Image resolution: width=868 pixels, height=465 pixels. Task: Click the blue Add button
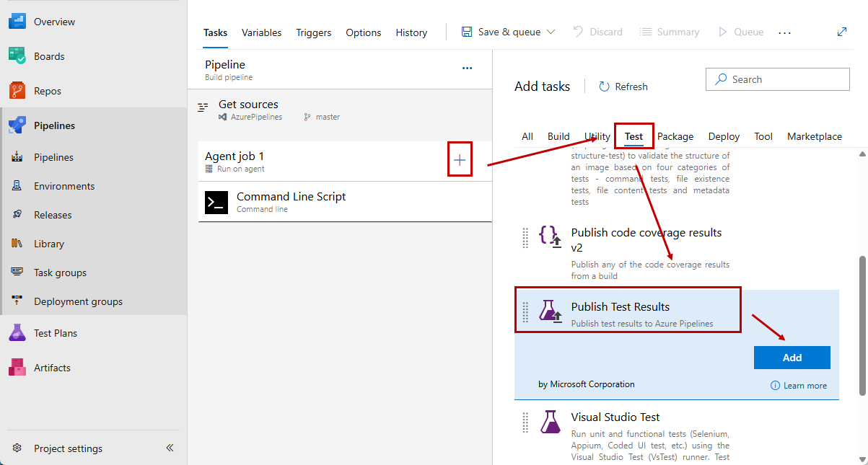pos(792,358)
